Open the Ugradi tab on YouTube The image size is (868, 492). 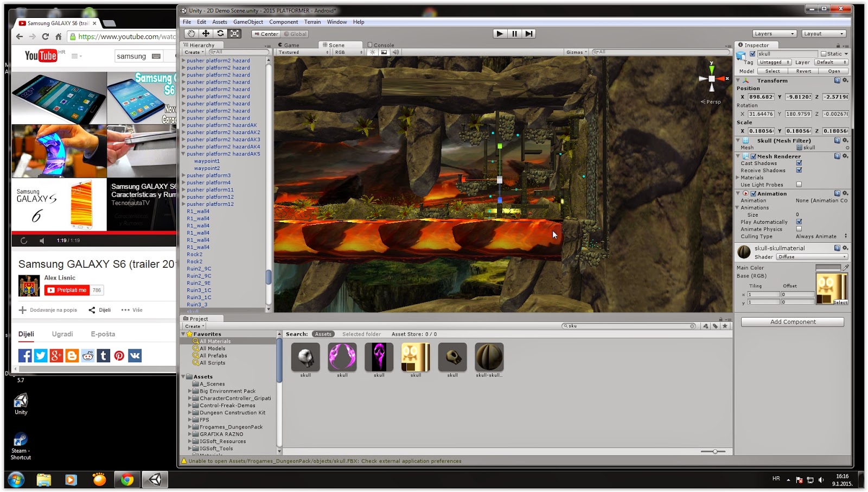tap(62, 334)
